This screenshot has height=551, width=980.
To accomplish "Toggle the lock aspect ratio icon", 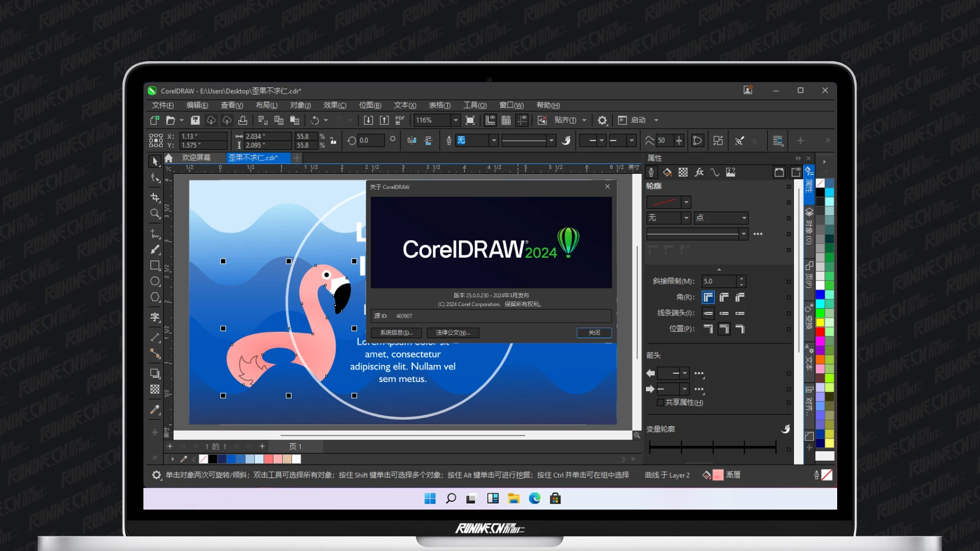I will point(333,140).
